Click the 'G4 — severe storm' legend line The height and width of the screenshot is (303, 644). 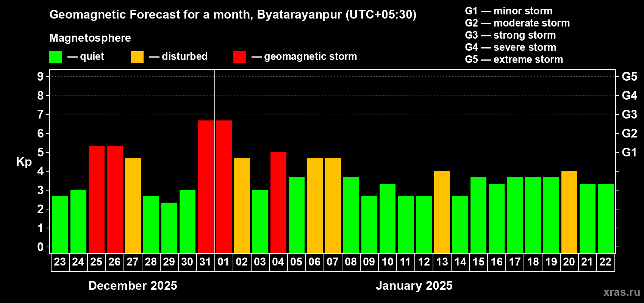click(x=511, y=47)
